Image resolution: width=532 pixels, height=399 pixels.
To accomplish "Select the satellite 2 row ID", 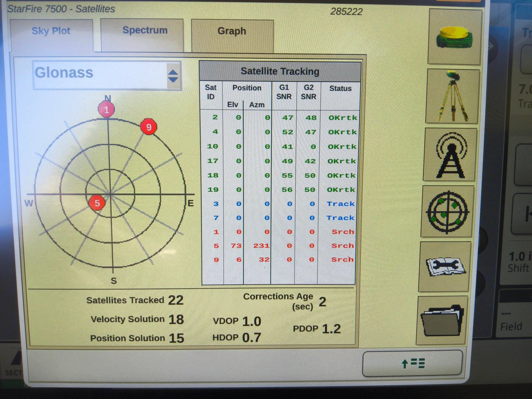I will pos(215,117).
